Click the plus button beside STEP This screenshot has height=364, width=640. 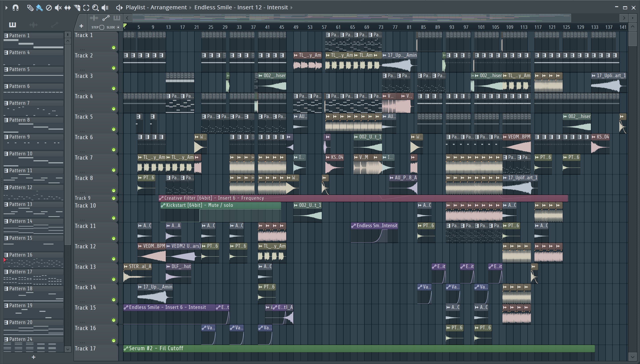(81, 26)
